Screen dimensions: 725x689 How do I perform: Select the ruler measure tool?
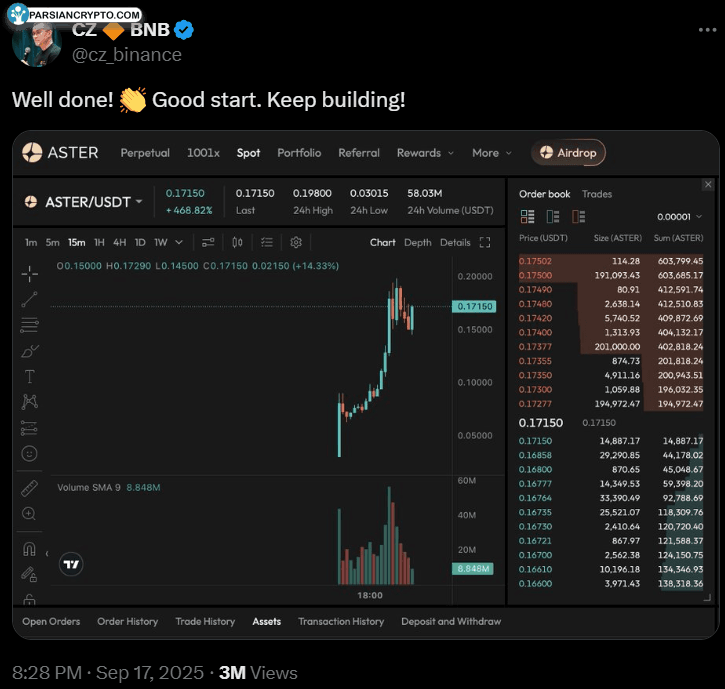tap(30, 488)
